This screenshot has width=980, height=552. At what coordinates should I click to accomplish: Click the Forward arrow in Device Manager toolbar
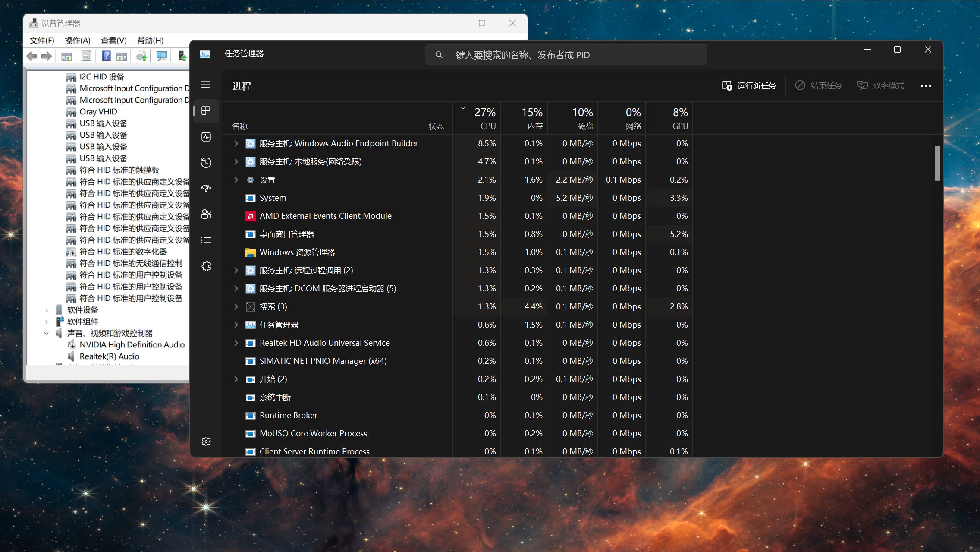pos(47,56)
